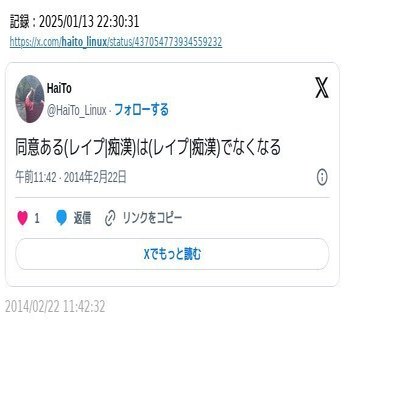
Task: Click the リンクをコピー text
Action: (152, 218)
